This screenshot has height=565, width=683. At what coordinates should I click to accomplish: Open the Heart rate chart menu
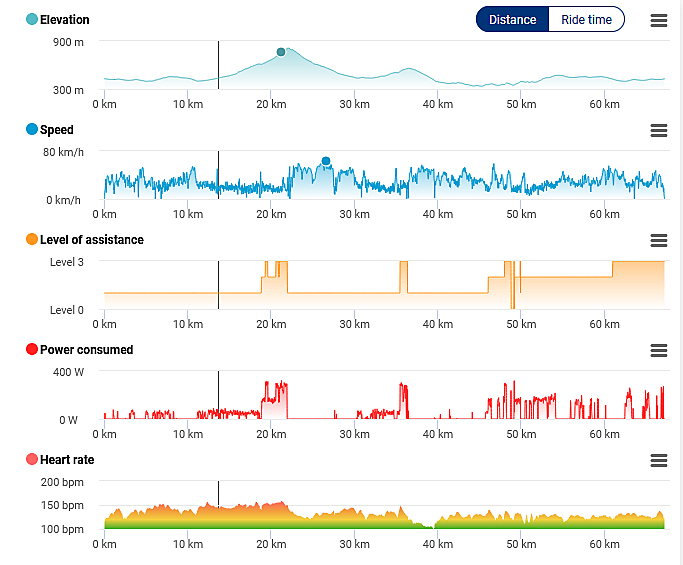[658, 461]
